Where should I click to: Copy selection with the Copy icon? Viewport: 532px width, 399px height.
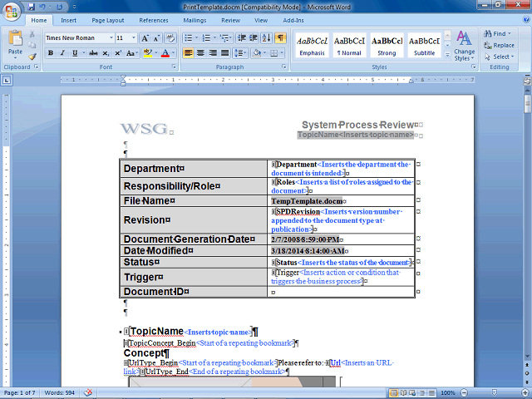point(32,45)
